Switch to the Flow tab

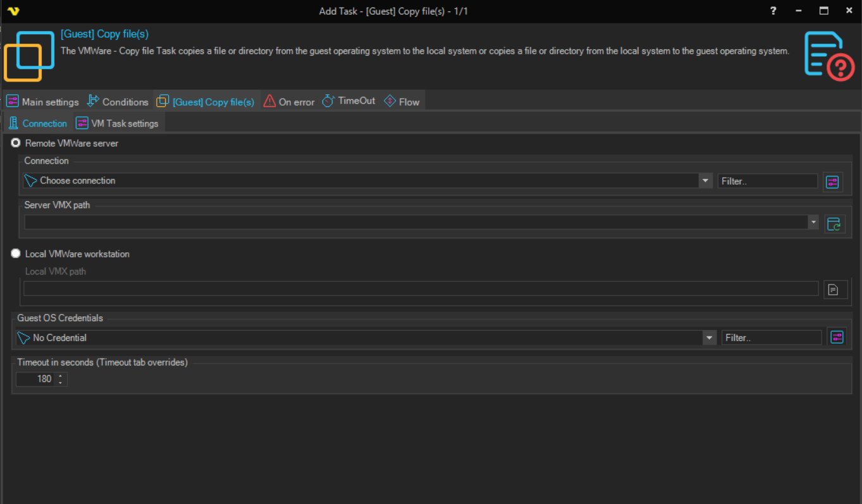tap(402, 101)
